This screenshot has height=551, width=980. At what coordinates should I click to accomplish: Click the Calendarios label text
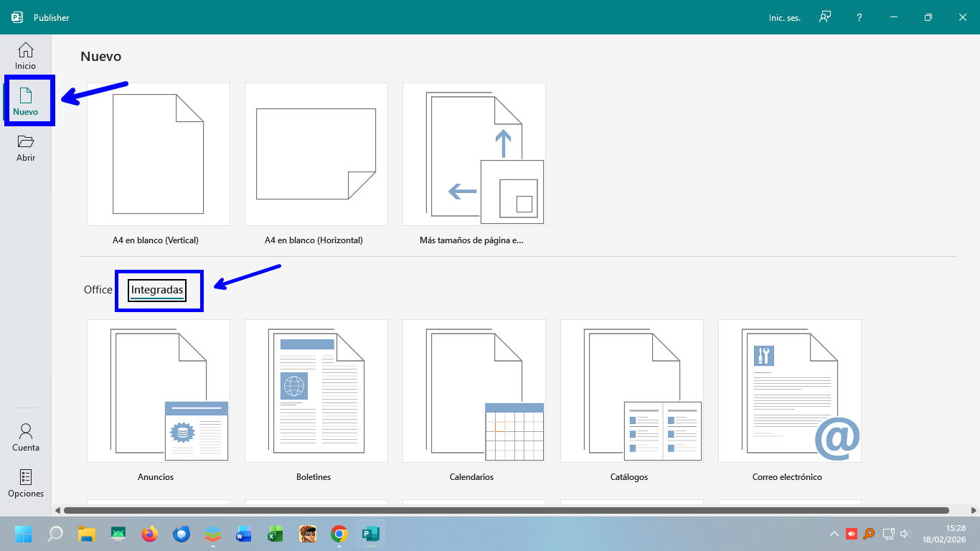coord(471,477)
